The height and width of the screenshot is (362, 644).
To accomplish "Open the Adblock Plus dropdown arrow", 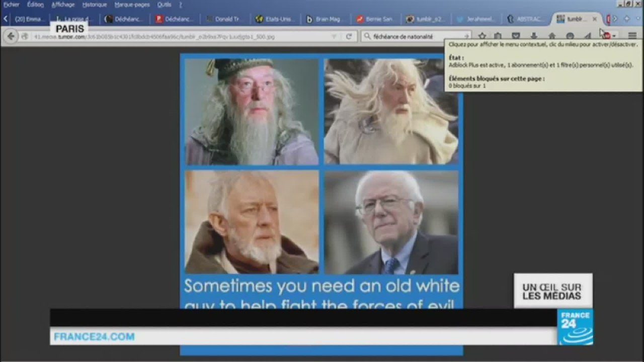I will (614, 36).
